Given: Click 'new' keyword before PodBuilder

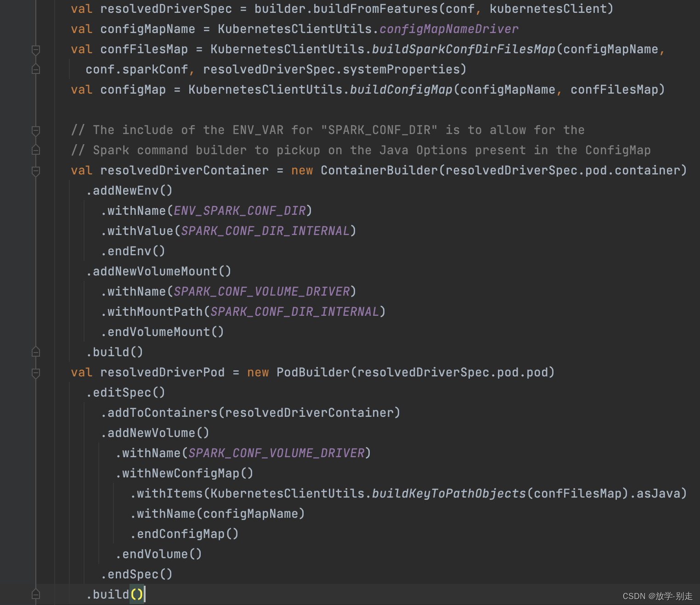Looking at the screenshot, I should pyautogui.click(x=258, y=372).
